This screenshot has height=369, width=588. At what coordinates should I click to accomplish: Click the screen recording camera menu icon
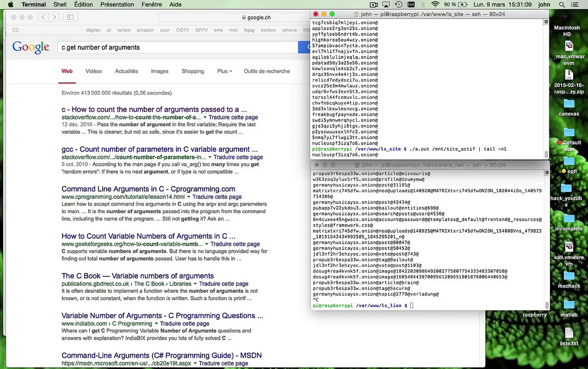click(x=374, y=5)
